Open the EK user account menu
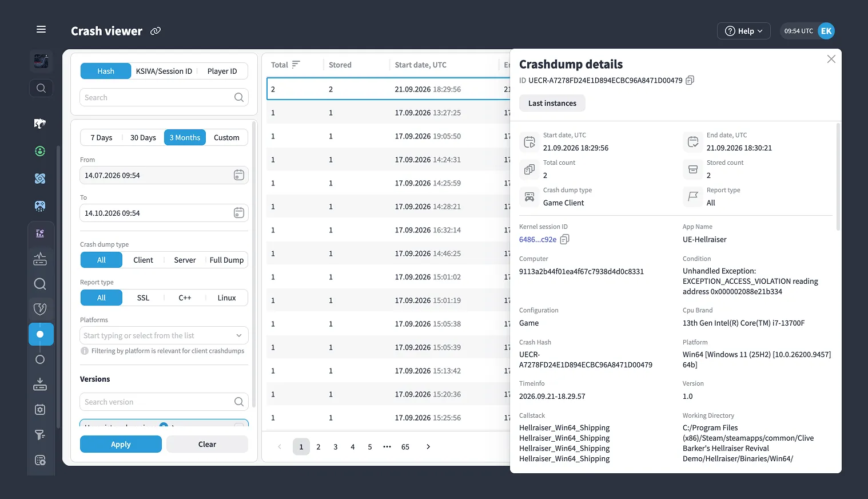This screenshot has height=499, width=868. 826,31
